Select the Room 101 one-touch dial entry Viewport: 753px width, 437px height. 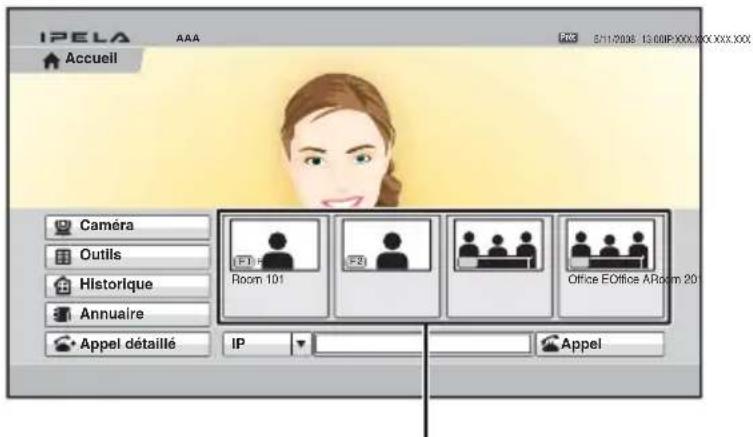tap(276, 267)
